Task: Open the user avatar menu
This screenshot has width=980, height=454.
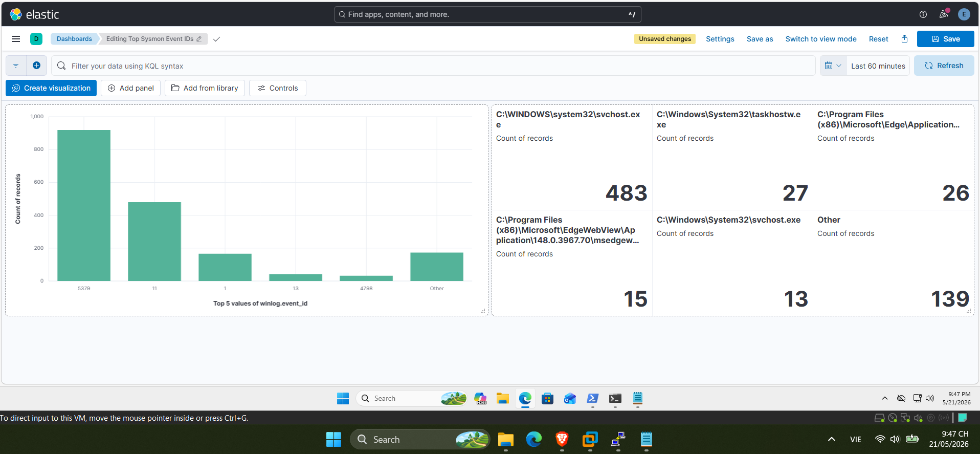Action: click(964, 14)
